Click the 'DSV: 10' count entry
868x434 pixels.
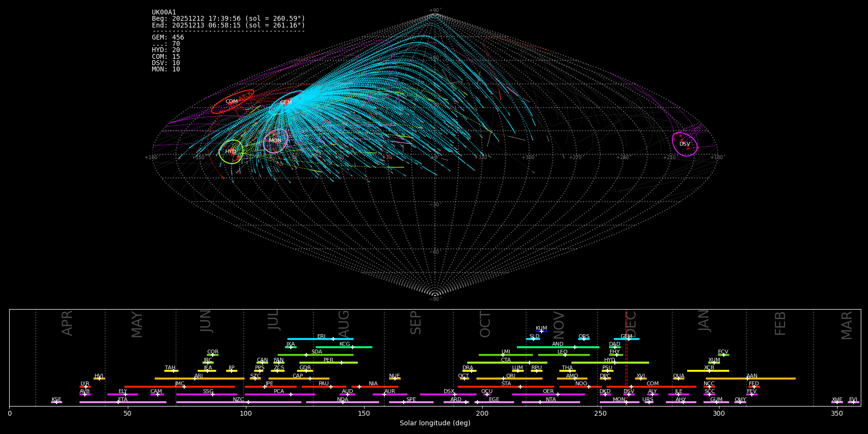166,63
